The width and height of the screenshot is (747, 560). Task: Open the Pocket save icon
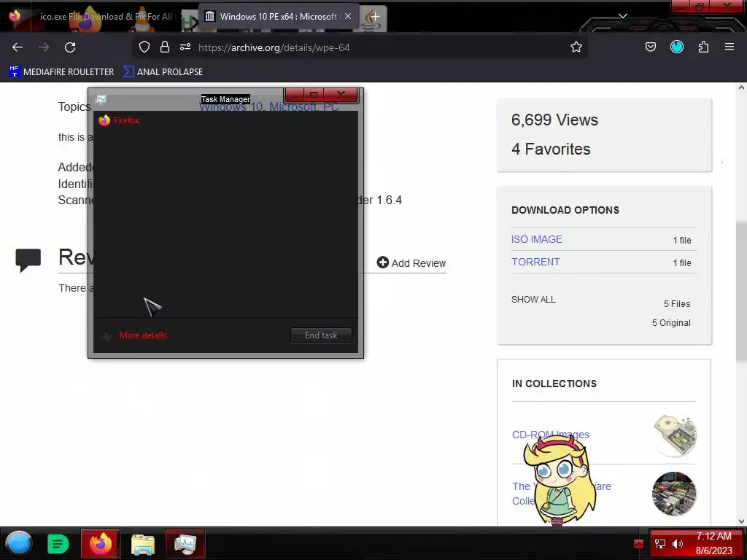pos(650,47)
